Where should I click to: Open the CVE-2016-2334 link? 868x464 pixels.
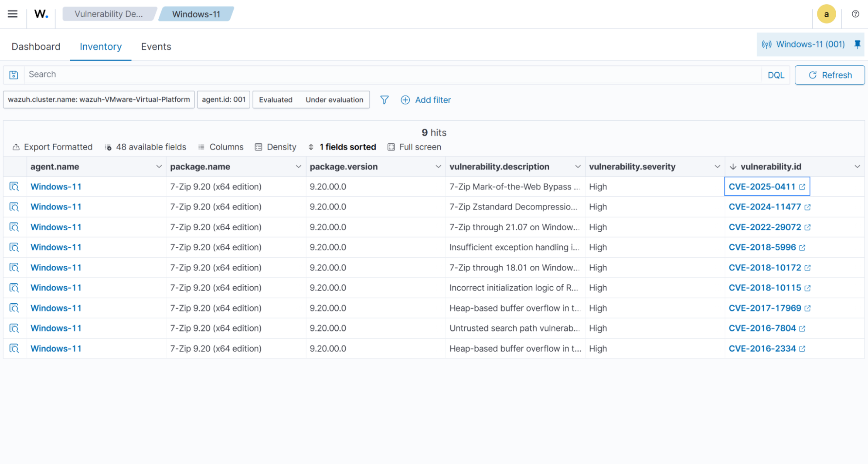tap(762, 349)
